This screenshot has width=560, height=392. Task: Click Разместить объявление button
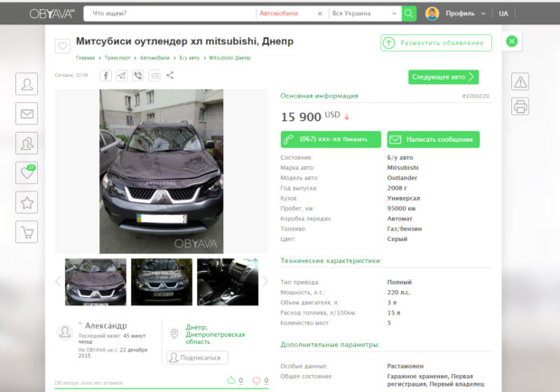point(436,42)
